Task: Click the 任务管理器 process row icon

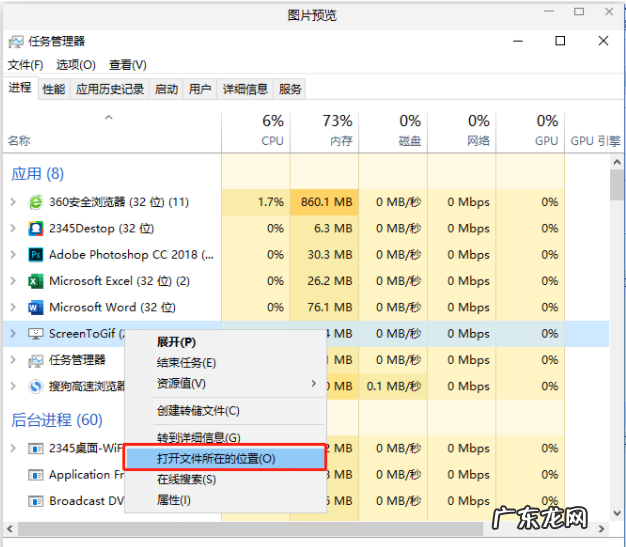Action: click(36, 360)
